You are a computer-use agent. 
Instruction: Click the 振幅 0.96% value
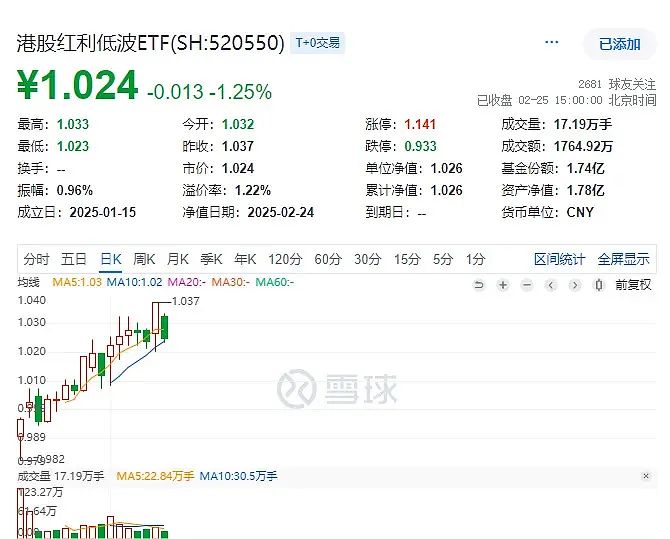point(75,190)
